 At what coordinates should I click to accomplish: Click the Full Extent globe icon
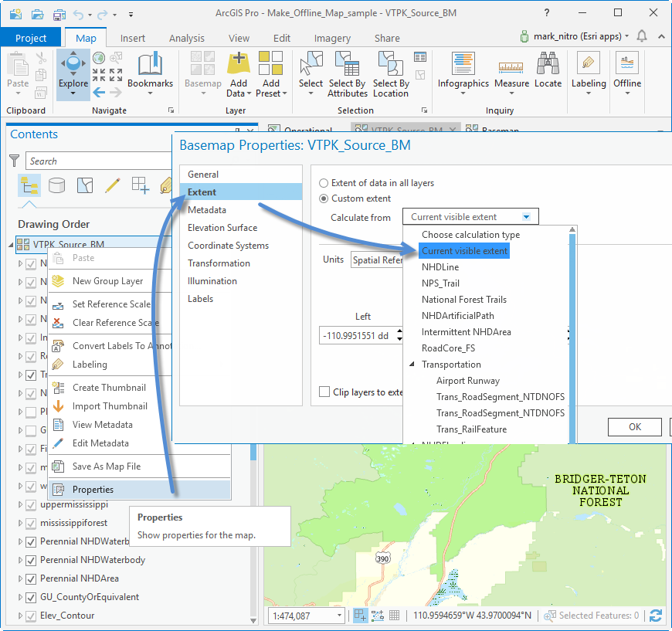click(99, 57)
